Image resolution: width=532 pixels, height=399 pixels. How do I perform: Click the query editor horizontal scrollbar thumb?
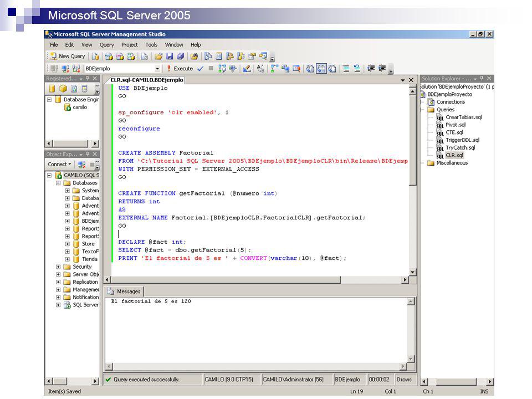tap(226, 280)
